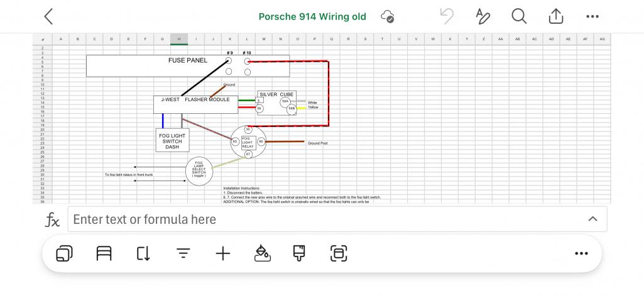Tap the share upload icon

[555, 16]
